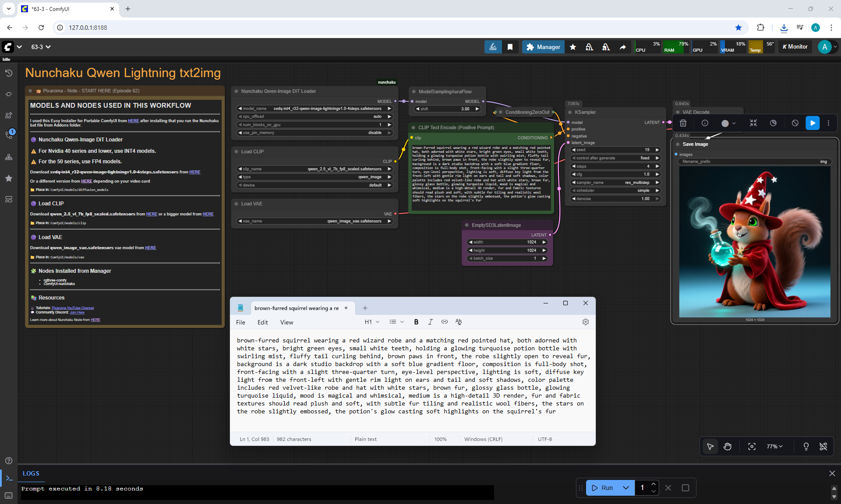Open the 63-3 workflow name dropdown

click(x=41, y=47)
